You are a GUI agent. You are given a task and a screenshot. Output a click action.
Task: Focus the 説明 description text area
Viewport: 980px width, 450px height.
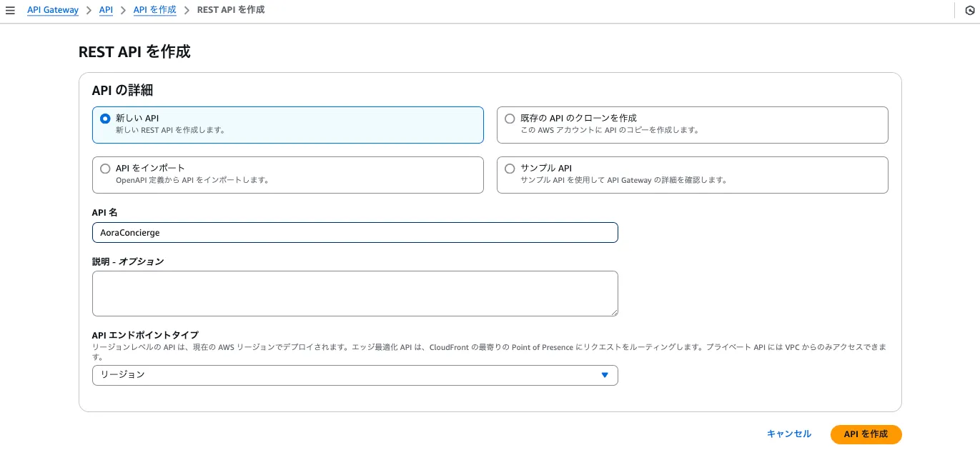355,294
